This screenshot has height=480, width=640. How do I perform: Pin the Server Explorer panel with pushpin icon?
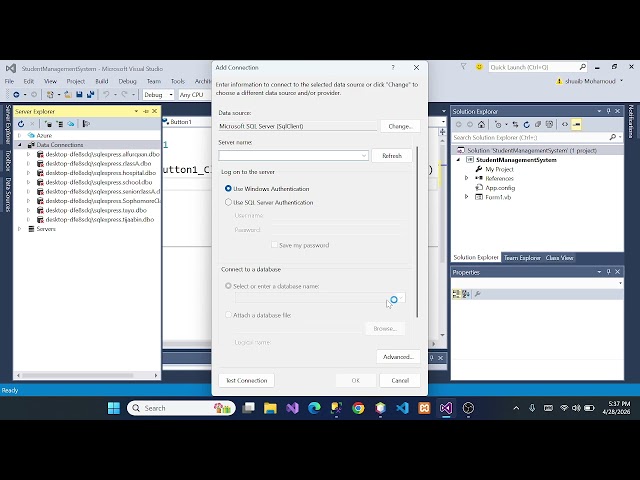tap(146, 111)
